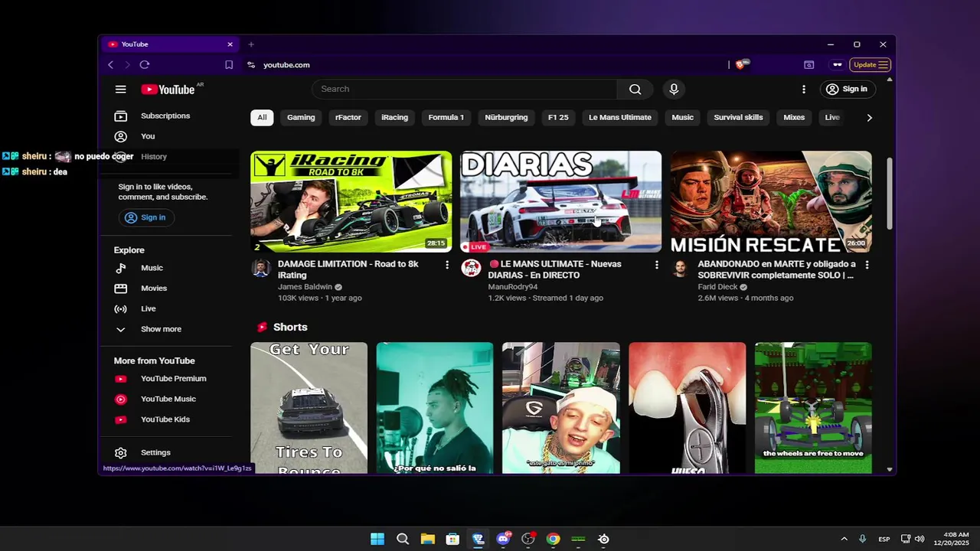
Task: Click the Brave Leo glasses icon
Action: 838,65
